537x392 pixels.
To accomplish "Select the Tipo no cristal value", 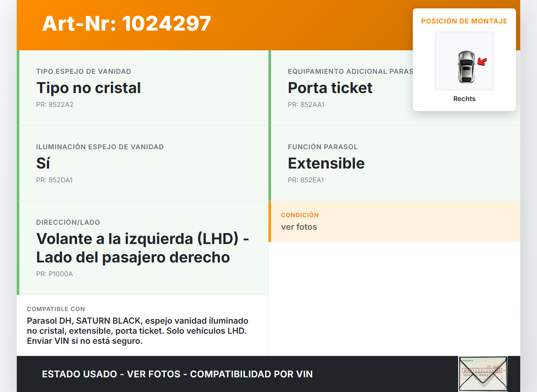I will [89, 88].
